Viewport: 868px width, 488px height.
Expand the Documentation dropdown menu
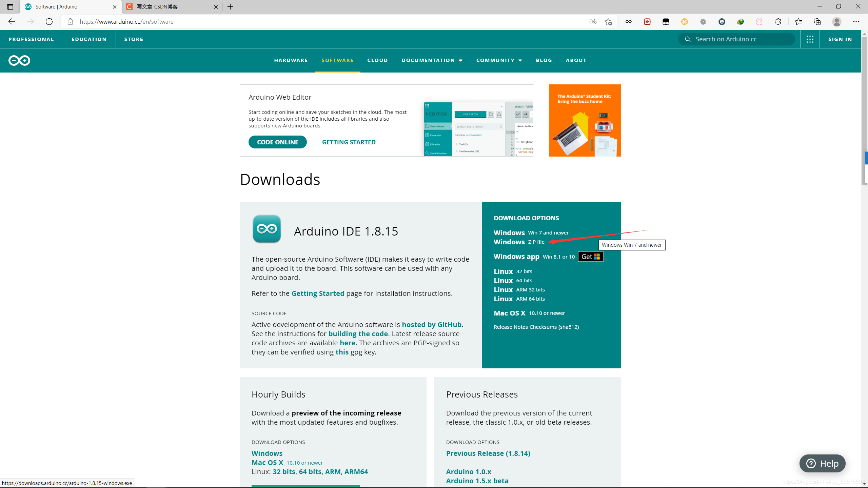[432, 60]
